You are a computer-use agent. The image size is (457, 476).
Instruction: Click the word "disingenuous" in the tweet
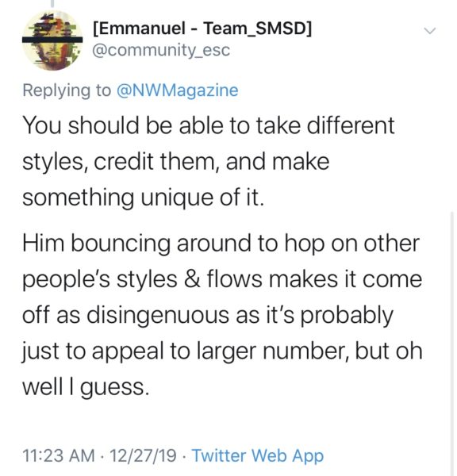click(x=159, y=316)
